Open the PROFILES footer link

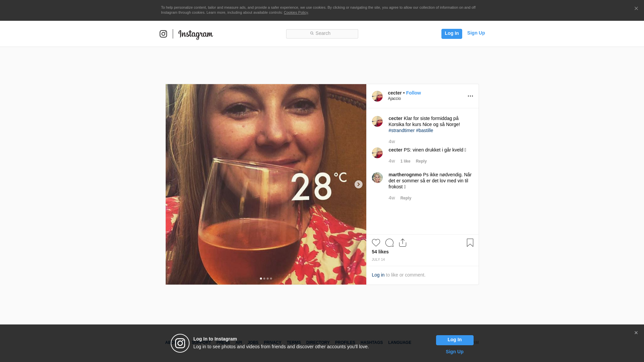coord(345,343)
